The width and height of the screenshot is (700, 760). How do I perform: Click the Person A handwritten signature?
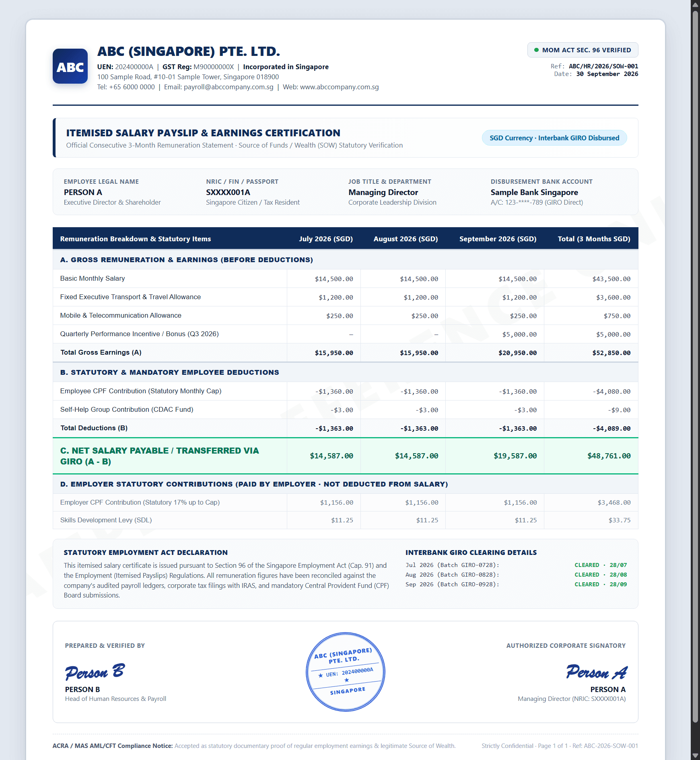tap(597, 672)
